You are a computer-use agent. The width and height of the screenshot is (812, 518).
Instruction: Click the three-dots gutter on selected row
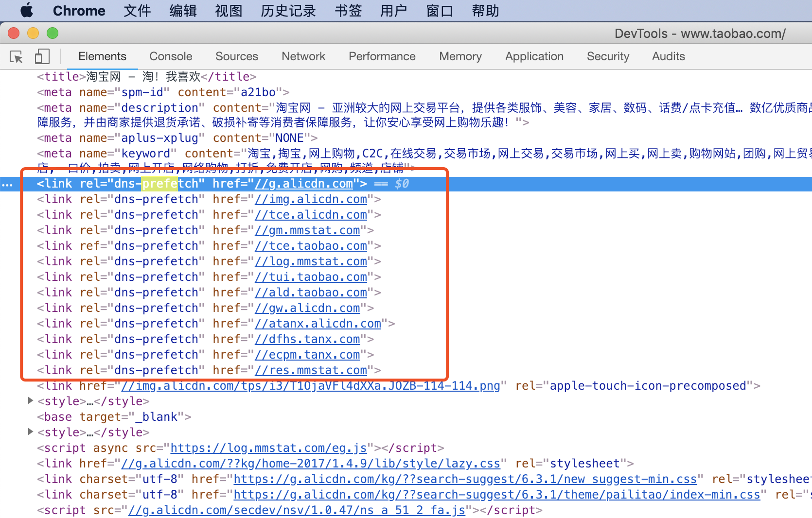[x=7, y=184]
